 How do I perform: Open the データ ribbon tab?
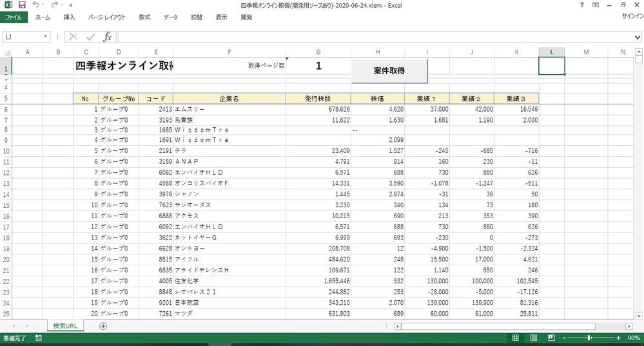pyautogui.click(x=170, y=17)
